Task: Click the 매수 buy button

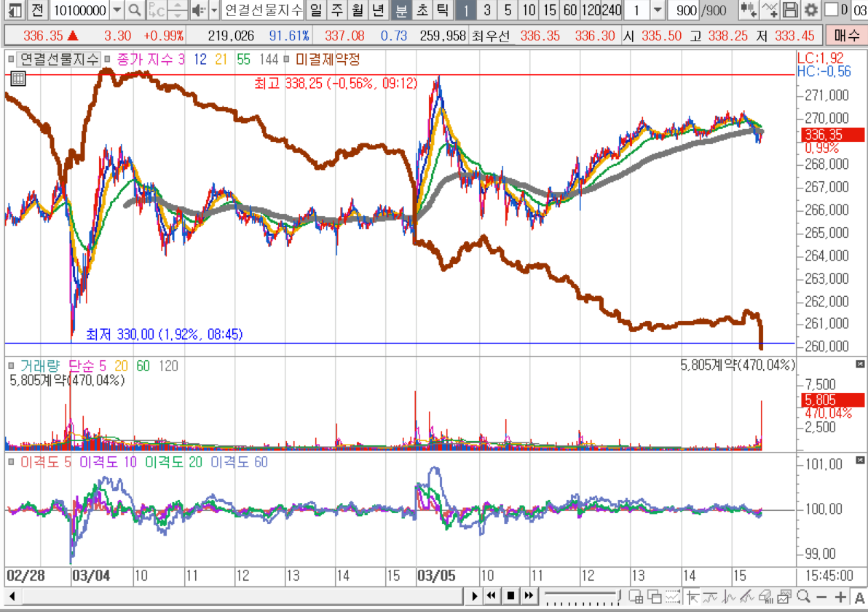Action: click(x=845, y=35)
